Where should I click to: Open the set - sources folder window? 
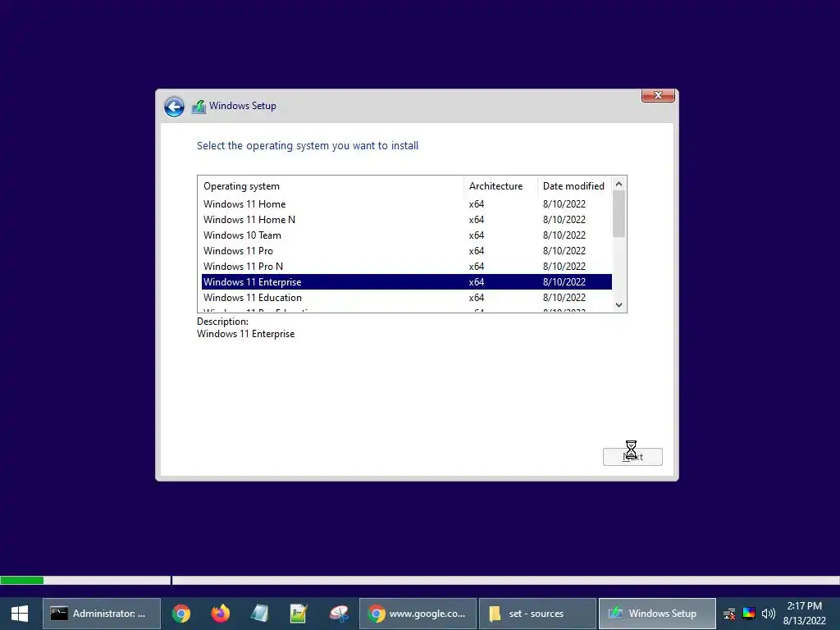pyautogui.click(x=537, y=614)
